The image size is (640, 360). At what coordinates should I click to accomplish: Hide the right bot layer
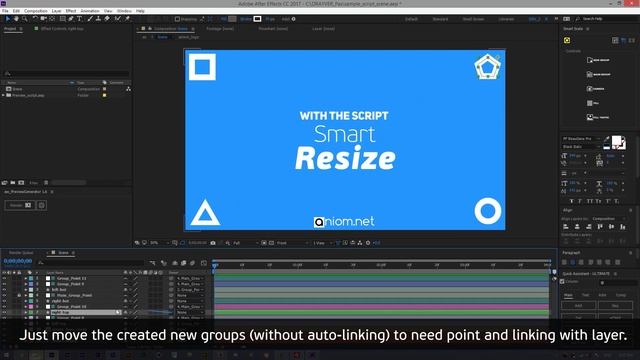[4, 301]
